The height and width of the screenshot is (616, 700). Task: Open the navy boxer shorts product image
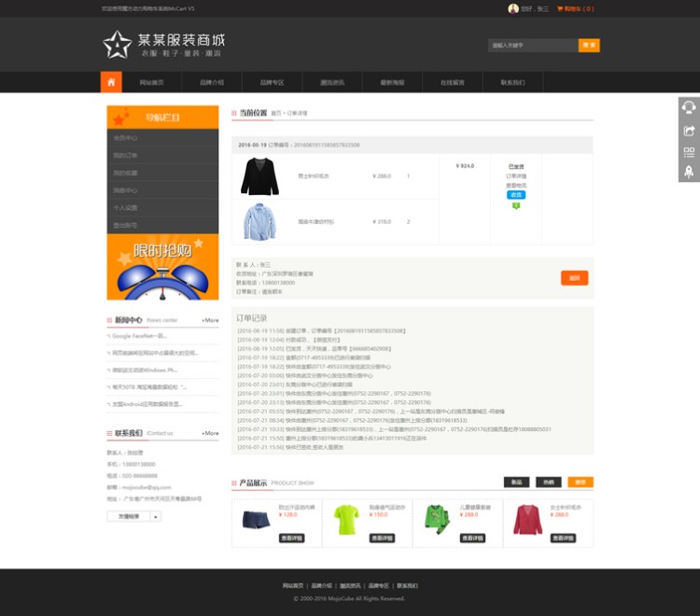257,521
